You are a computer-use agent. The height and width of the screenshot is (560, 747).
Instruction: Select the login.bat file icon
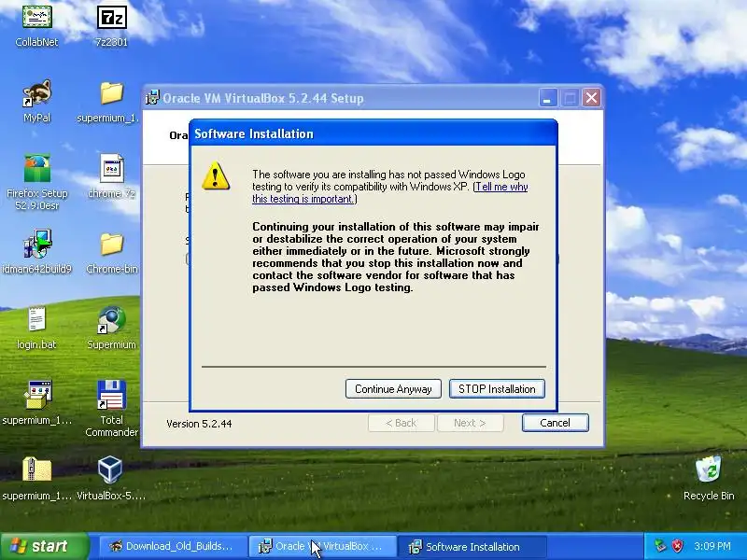(36, 319)
